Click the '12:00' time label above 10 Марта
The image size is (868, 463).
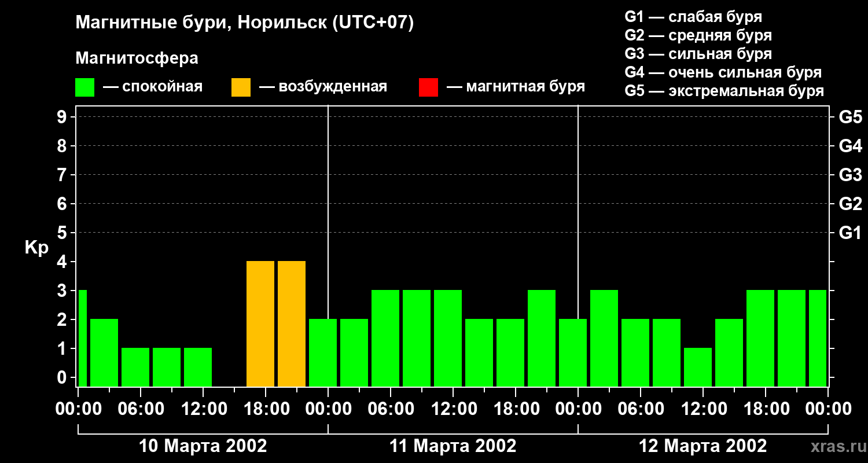pos(203,409)
